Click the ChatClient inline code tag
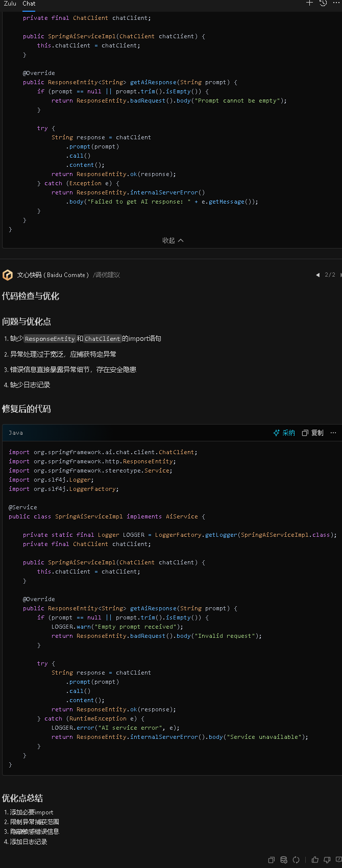Viewport: 342px width, 868px height. (x=103, y=339)
